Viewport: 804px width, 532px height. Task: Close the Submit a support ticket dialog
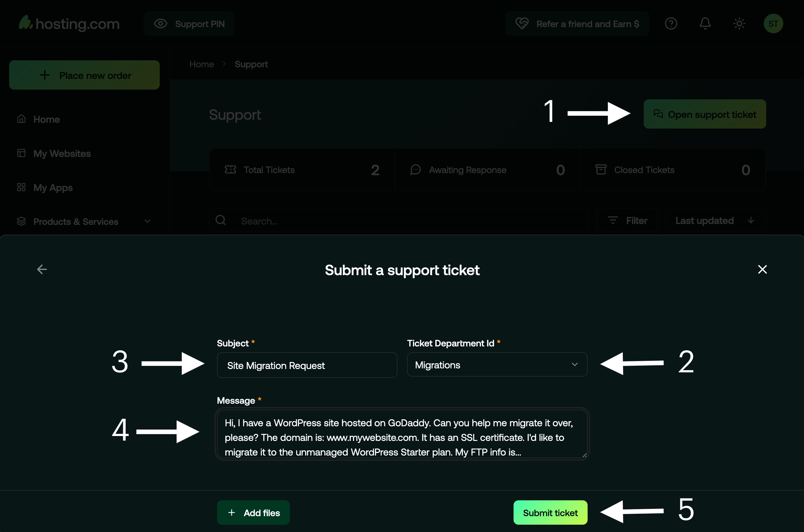click(x=762, y=269)
